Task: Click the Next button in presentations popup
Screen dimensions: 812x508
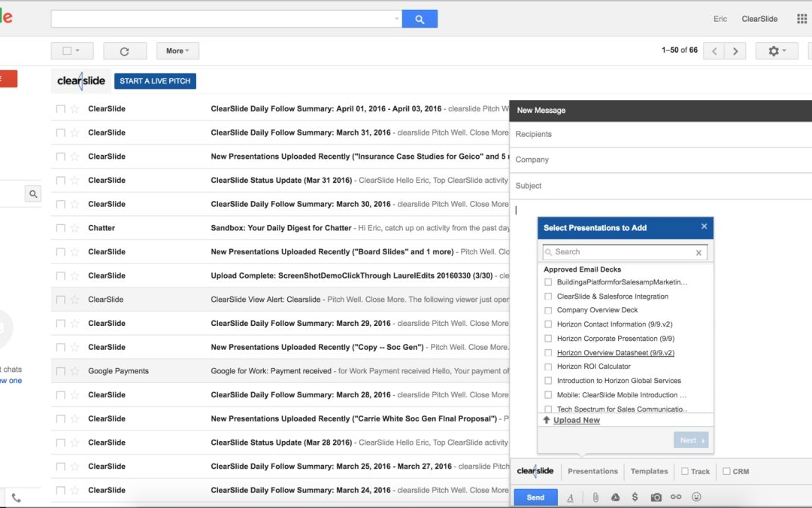Action: click(691, 440)
